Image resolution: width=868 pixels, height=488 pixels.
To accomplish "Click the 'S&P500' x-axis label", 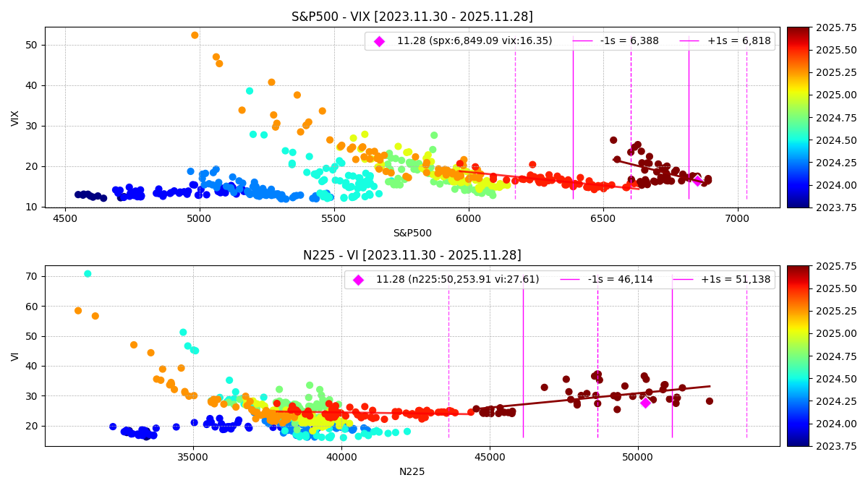I will coord(412,233).
